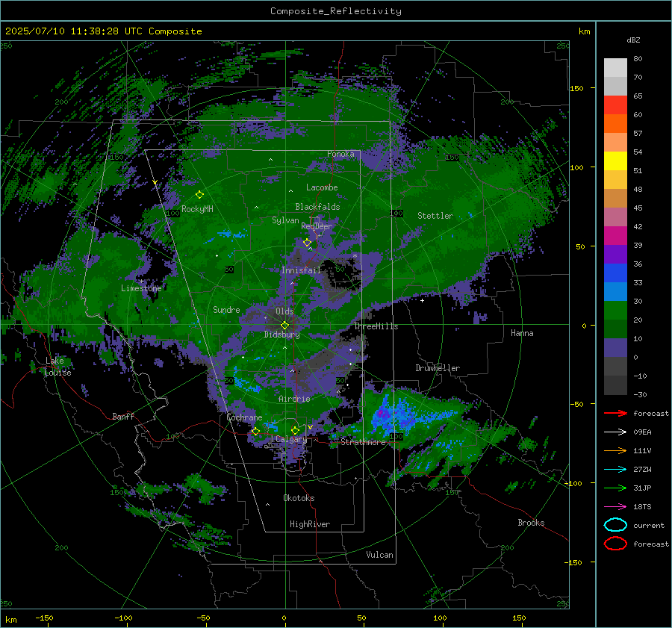Screen dimensions: 672x628
Task: Select the red 60-65 dBZ color swatch
Action: click(x=615, y=105)
